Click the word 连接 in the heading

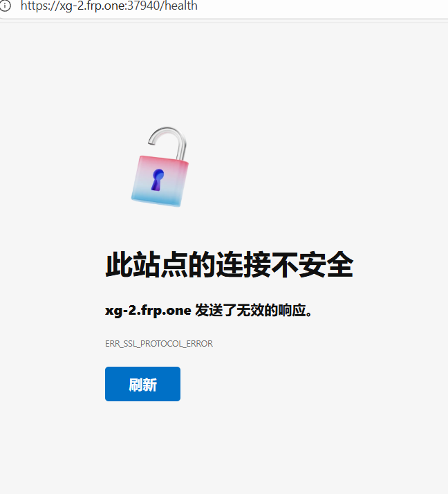coord(243,264)
